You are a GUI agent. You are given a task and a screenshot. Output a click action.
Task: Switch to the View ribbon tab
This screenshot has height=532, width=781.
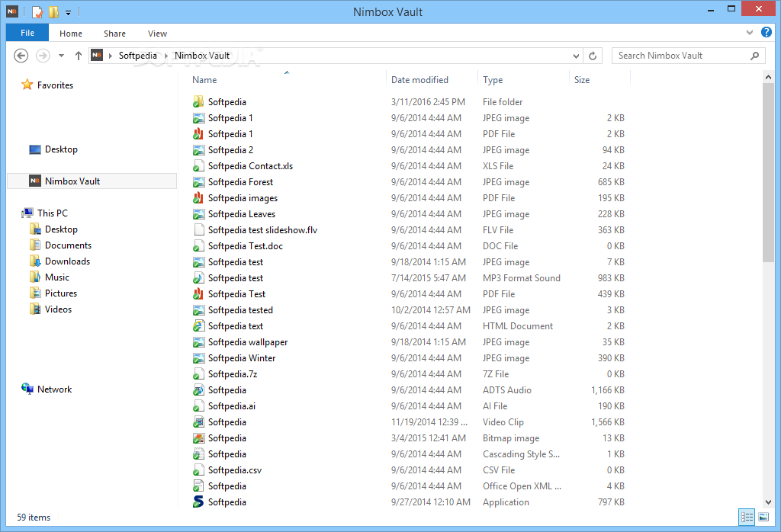click(x=157, y=34)
